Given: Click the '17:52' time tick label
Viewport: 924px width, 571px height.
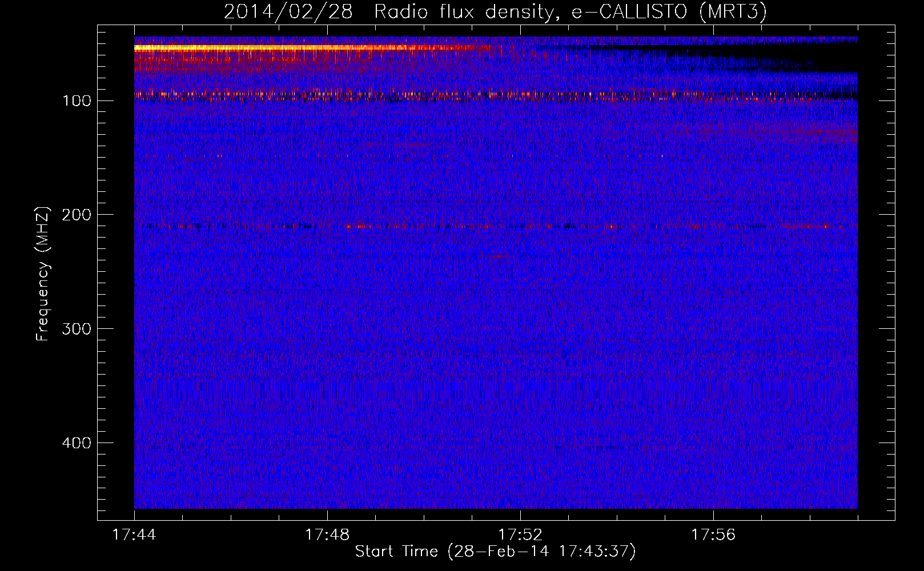Looking at the screenshot, I should [x=520, y=535].
